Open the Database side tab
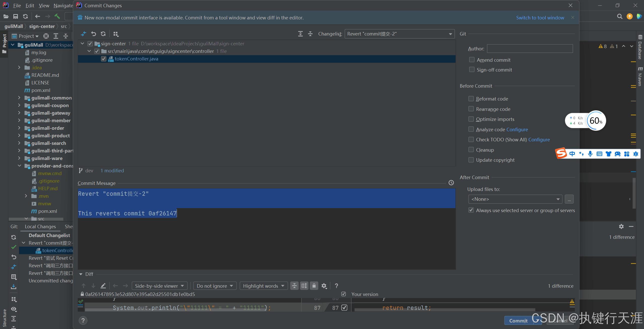 coord(640,47)
